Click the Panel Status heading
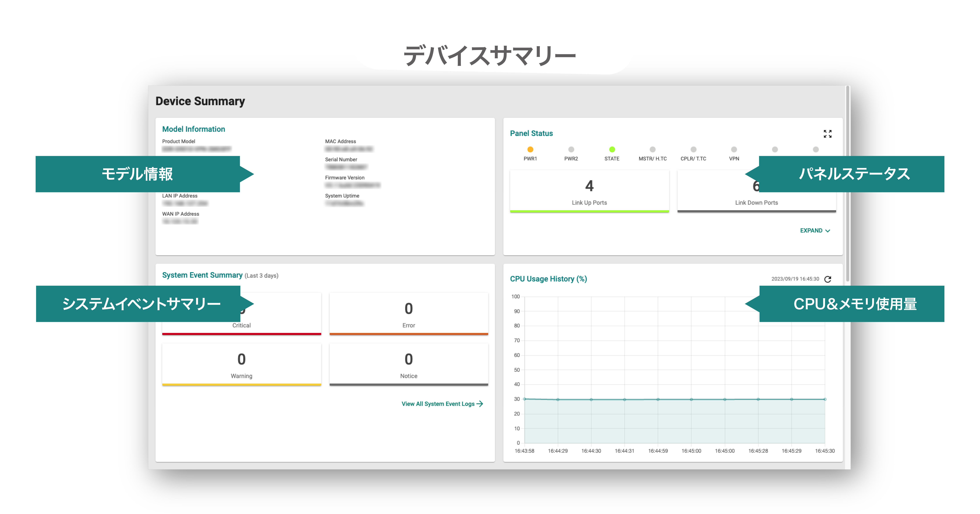Screen dimensions: 980x514 click(x=531, y=133)
